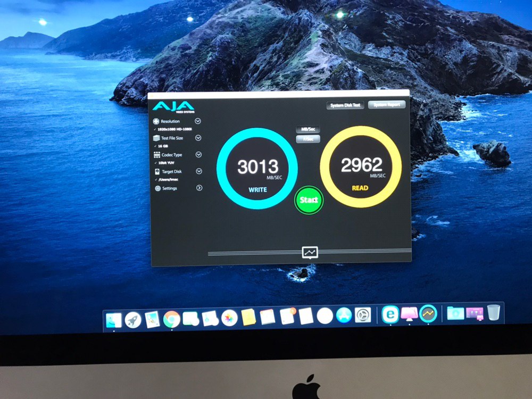Open the graph view icon at bottom

pos(310,252)
